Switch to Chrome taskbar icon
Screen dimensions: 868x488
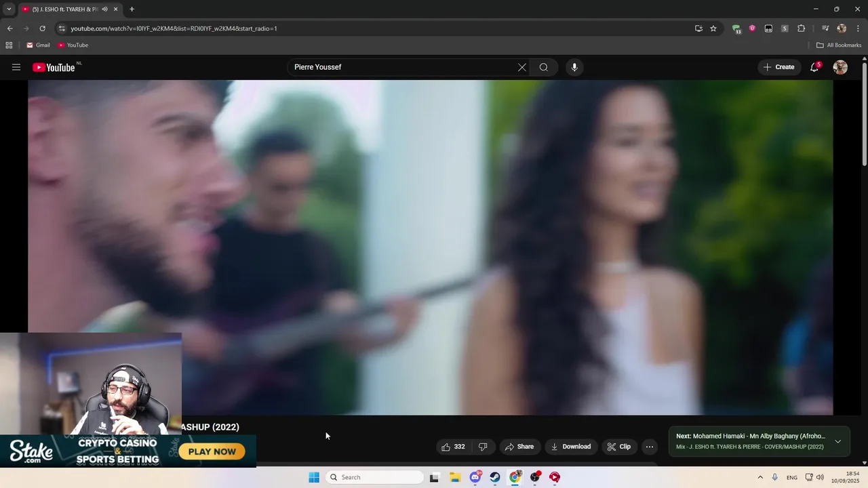point(515,477)
